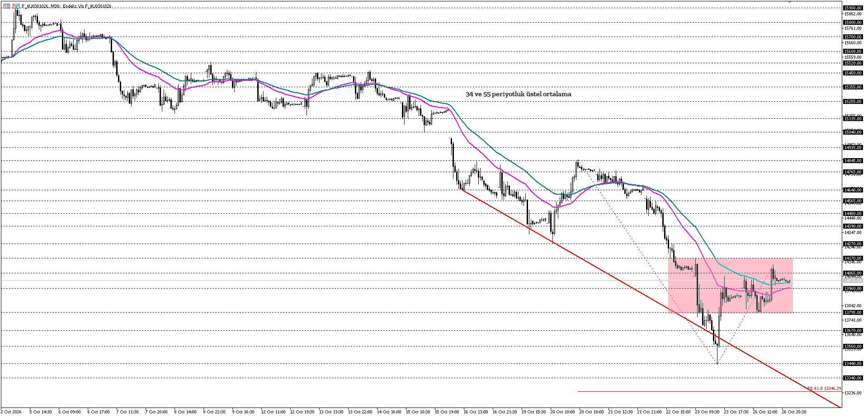Click the 14845.00 price level label
The width and height of the screenshot is (868, 417).
coord(853,161)
